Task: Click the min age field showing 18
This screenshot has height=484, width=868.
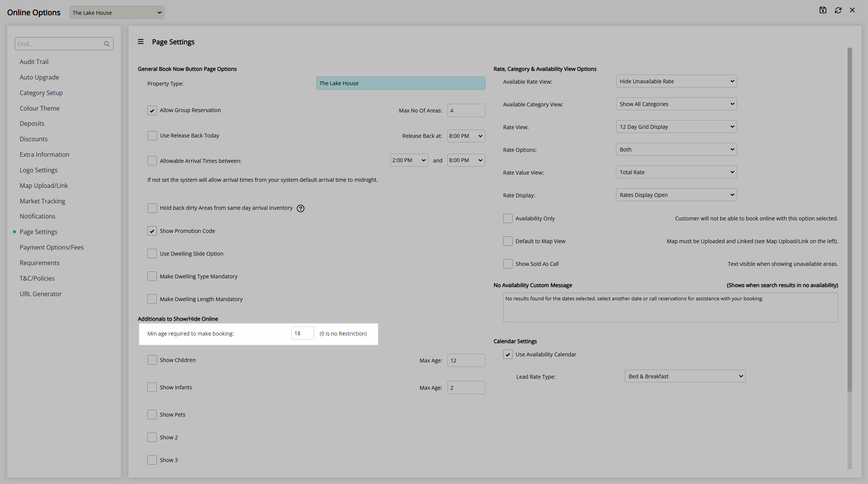Action: point(302,333)
